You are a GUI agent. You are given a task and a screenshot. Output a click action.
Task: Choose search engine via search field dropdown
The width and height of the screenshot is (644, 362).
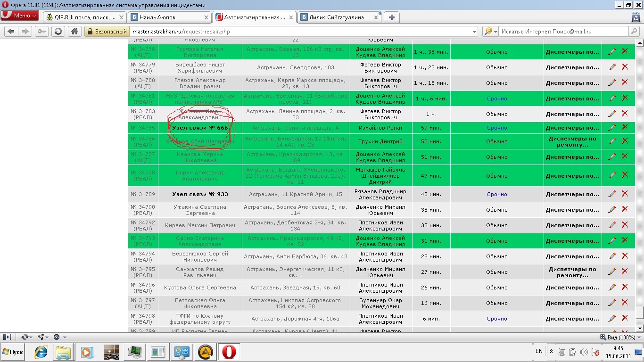pyautogui.click(x=489, y=31)
